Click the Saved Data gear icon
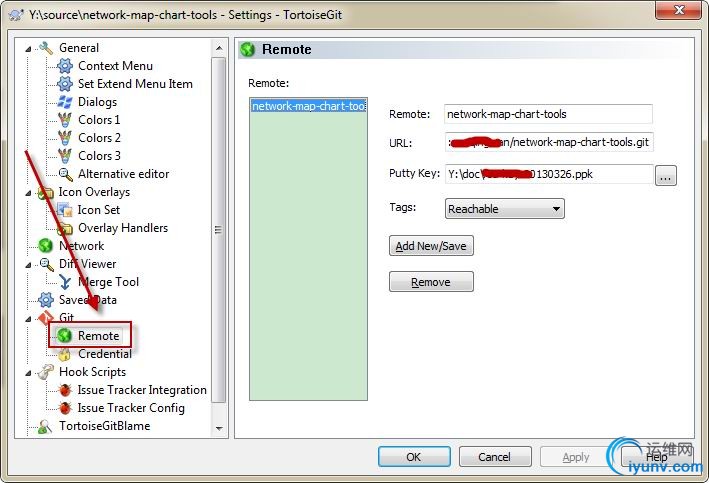The height and width of the screenshot is (483, 709). [x=46, y=300]
